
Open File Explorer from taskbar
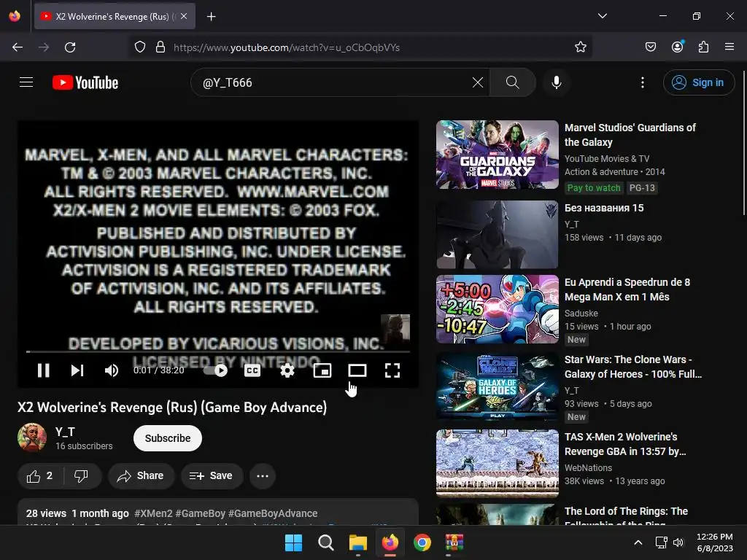pos(357,542)
